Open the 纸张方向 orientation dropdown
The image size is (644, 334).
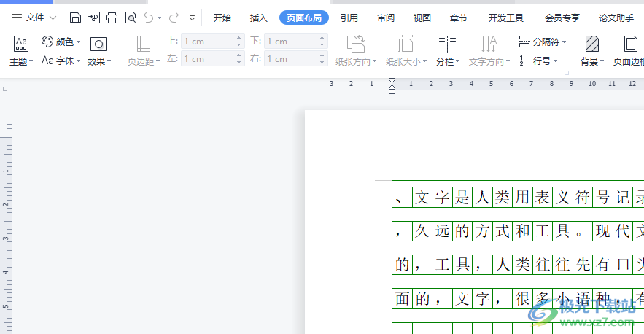[356, 51]
